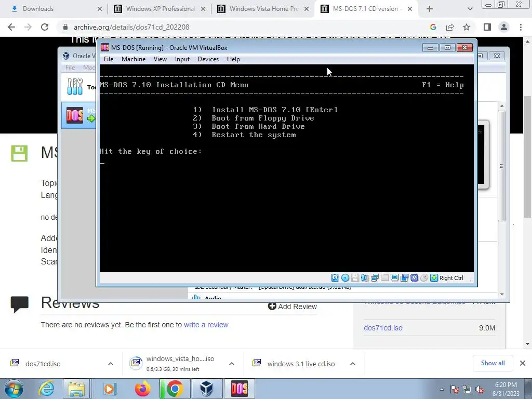Click the 'write a review' link
Viewport: 532px width, 399px height.
(206, 325)
